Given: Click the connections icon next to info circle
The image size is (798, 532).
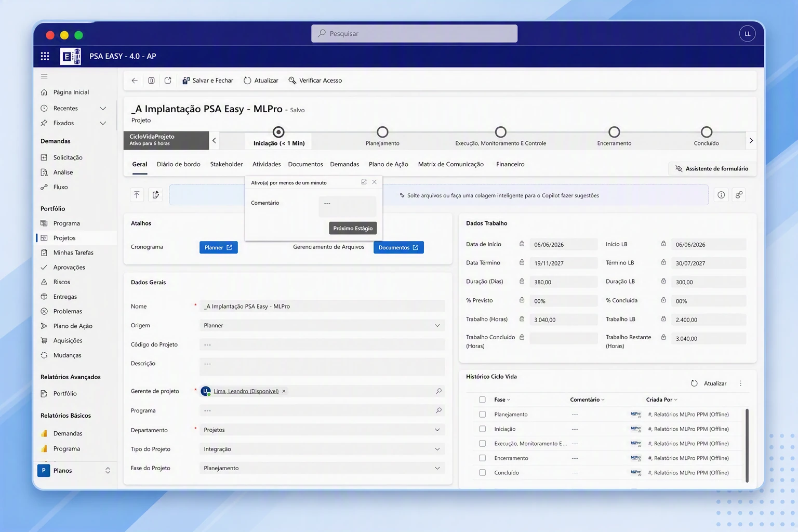Looking at the screenshot, I should click(739, 195).
